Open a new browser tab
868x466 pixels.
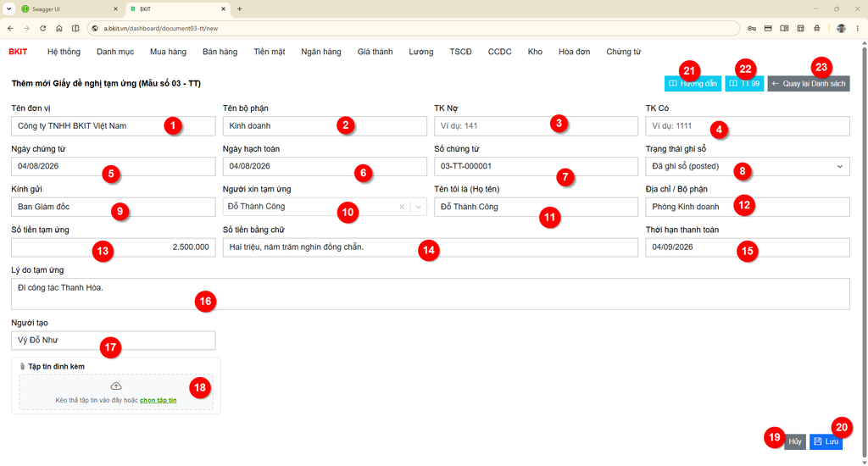tap(240, 8)
